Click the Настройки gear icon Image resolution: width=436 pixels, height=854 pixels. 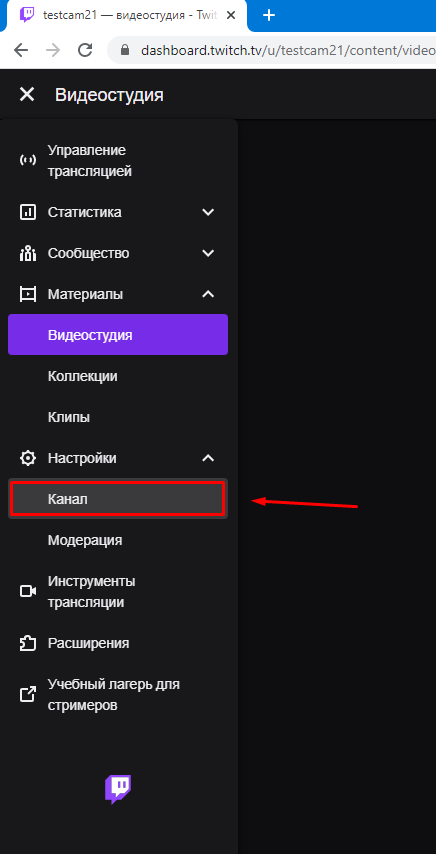pyautogui.click(x=28, y=458)
